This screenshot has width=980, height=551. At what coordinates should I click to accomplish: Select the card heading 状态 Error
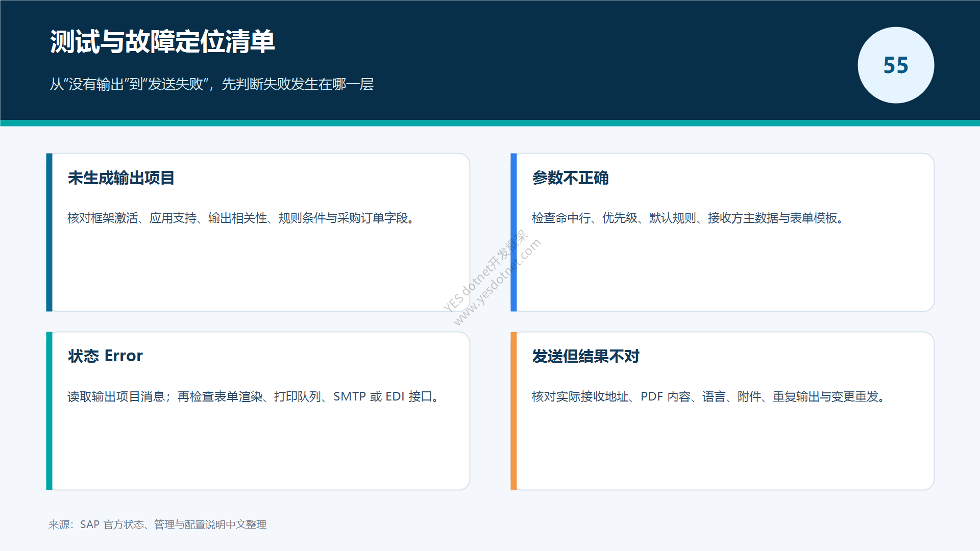click(105, 356)
